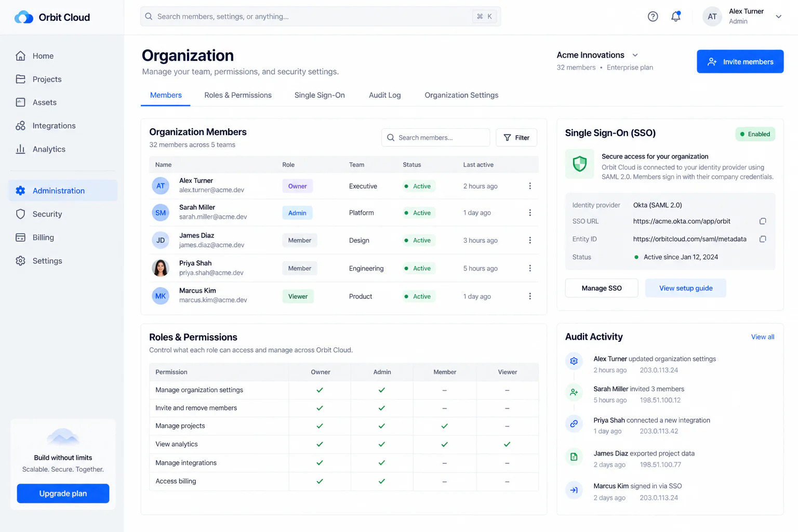Focus the Search members field

tap(436, 138)
